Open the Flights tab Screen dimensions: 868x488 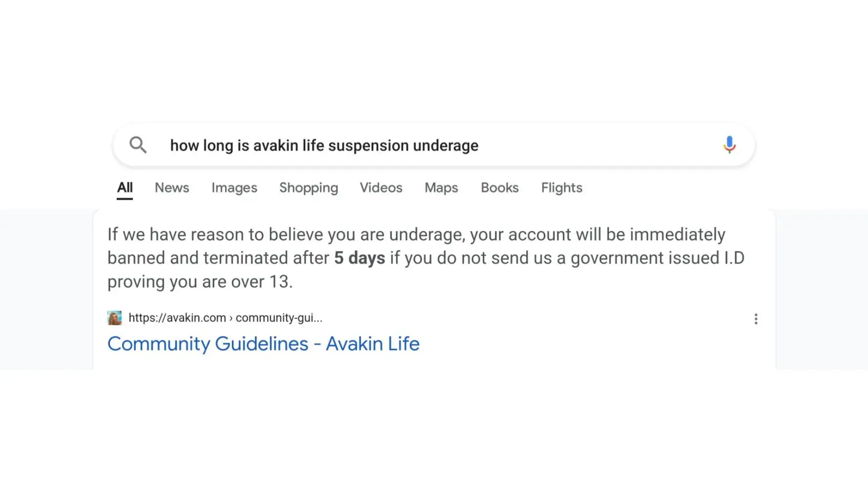(x=561, y=188)
